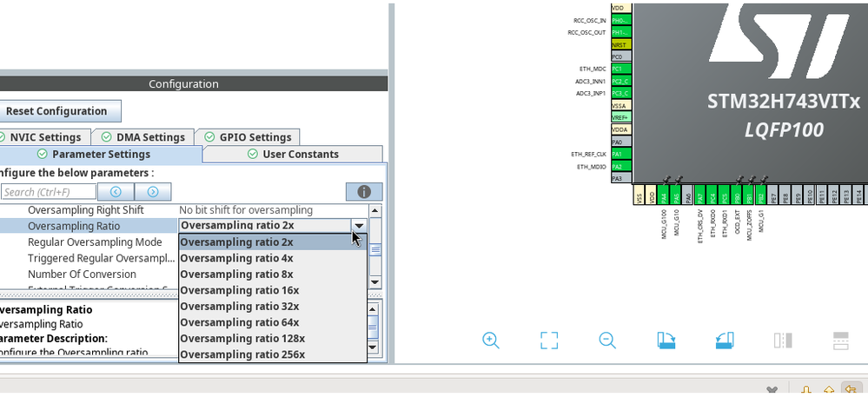Toggle horizontal split view icon

841,340
